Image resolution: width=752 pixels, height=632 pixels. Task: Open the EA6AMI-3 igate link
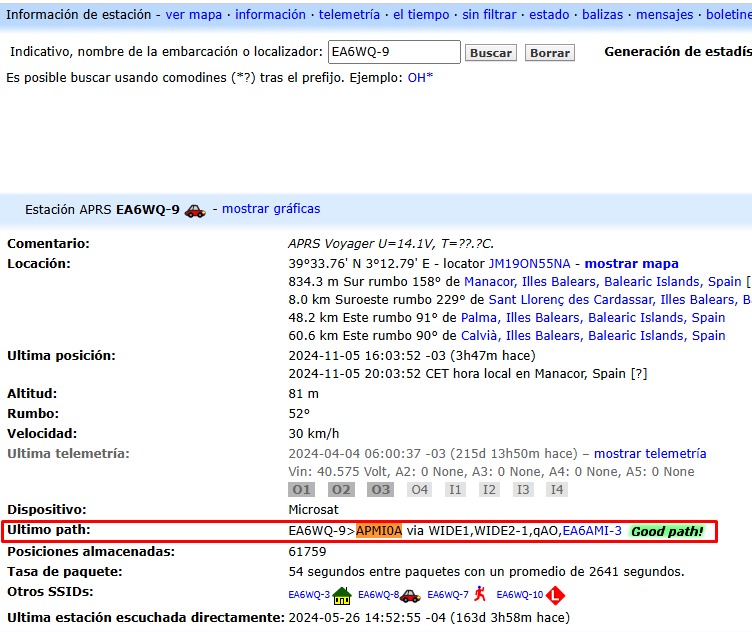pos(592,531)
